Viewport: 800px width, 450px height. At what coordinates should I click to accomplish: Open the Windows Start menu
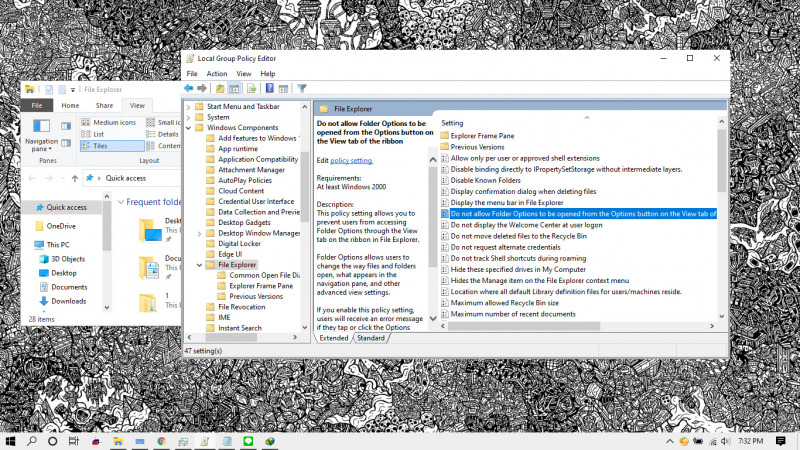coord(10,441)
